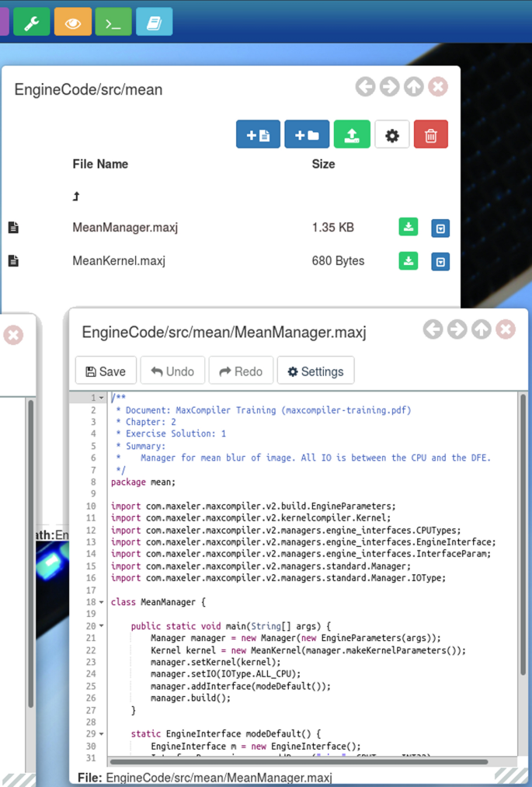This screenshot has height=787, width=532.
Task: Open MeanKernel.maxj in the file list
Action: click(119, 260)
